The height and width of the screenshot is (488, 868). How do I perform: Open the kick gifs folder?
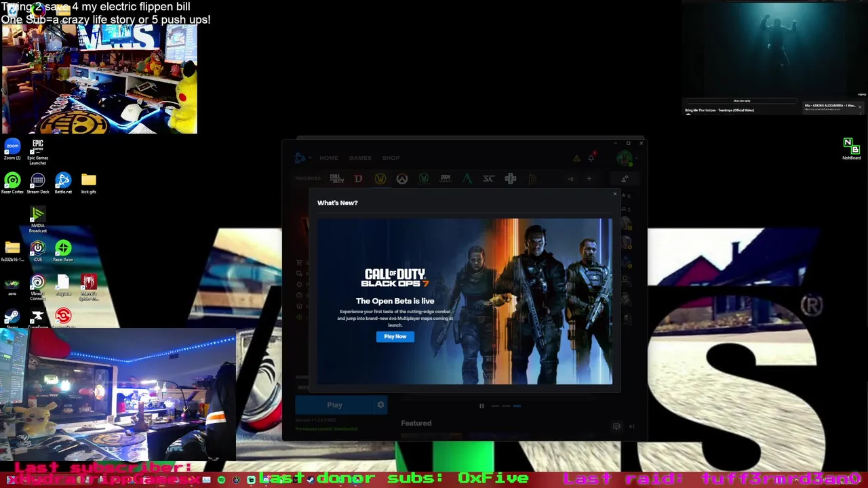click(x=89, y=183)
